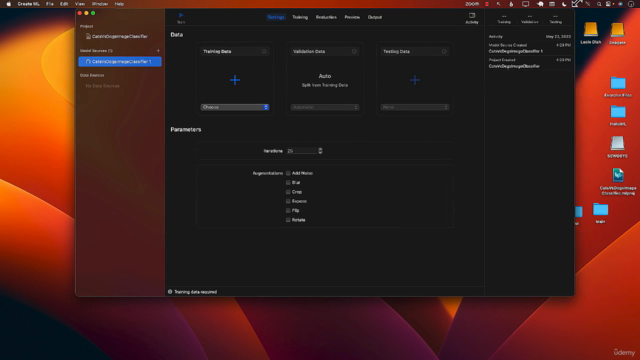Open the Lacie Disk drive on desktop

click(x=591, y=30)
